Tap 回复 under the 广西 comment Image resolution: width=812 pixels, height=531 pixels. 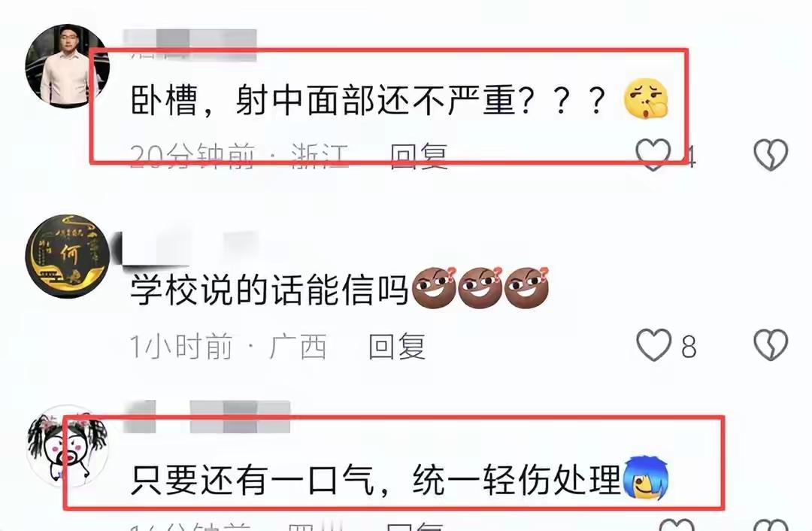pos(397,346)
